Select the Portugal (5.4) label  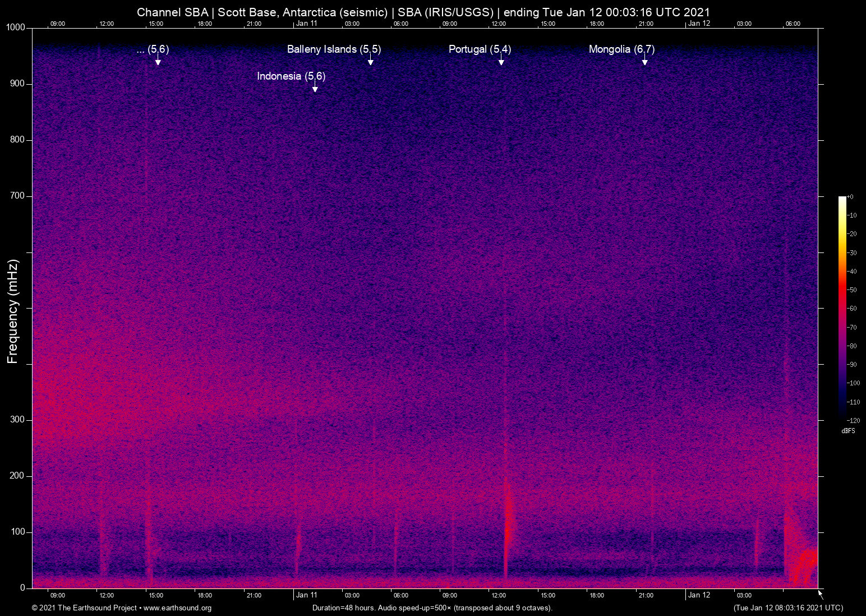pyautogui.click(x=480, y=49)
